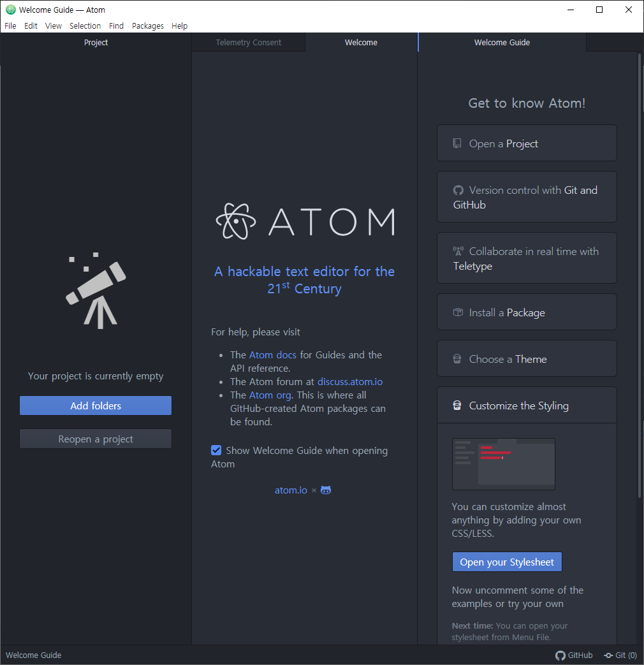Click the paint bucket icon beside Customize the Styling
This screenshot has width=644, height=665.
(457, 406)
